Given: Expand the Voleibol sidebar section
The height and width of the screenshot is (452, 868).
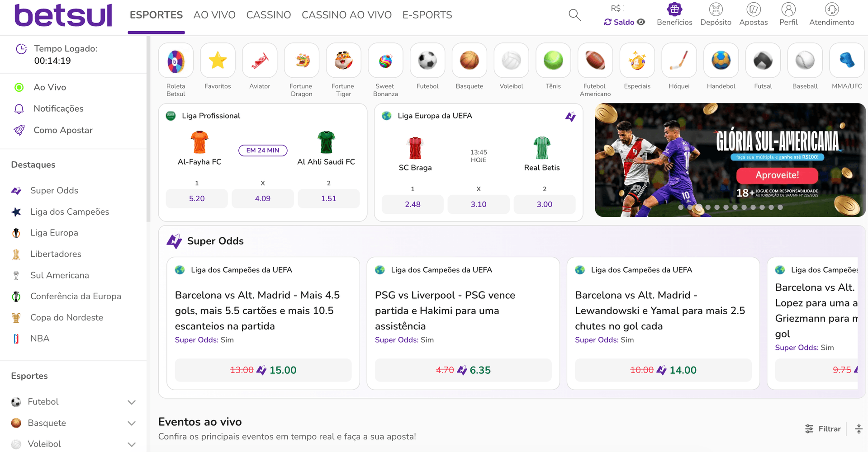Looking at the screenshot, I should point(132,445).
